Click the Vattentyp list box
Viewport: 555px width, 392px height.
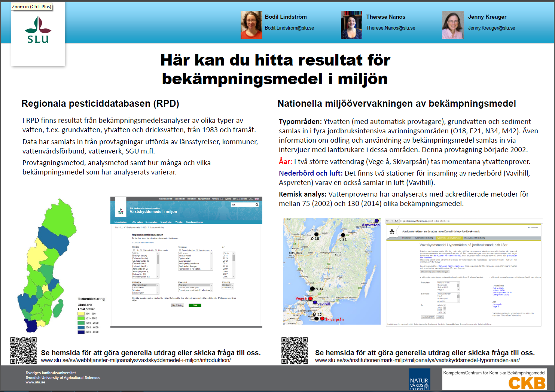(146, 289)
